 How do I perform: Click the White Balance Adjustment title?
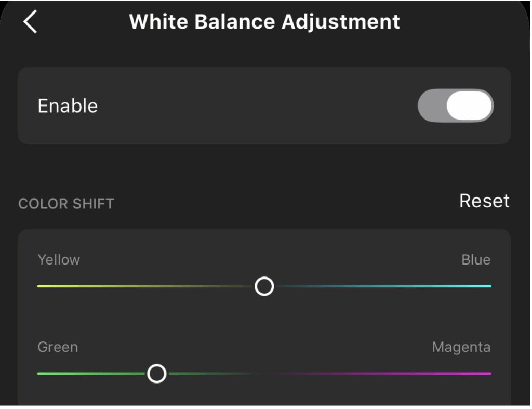pos(264,22)
